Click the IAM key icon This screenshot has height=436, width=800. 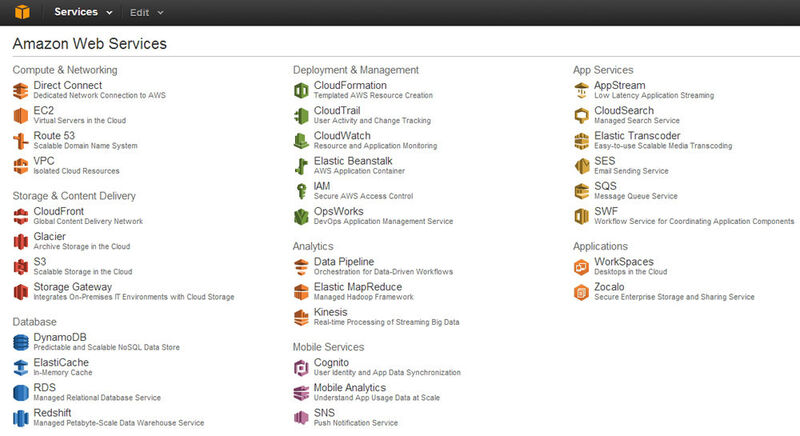(x=301, y=191)
